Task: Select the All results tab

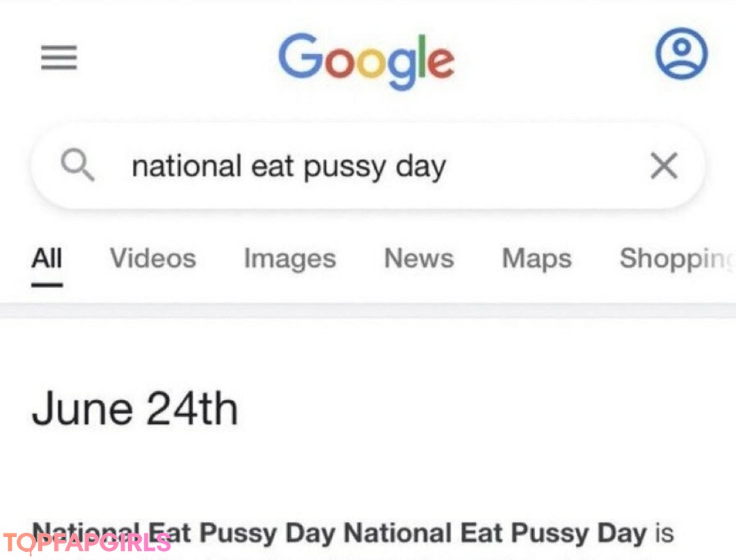Action: (x=47, y=259)
